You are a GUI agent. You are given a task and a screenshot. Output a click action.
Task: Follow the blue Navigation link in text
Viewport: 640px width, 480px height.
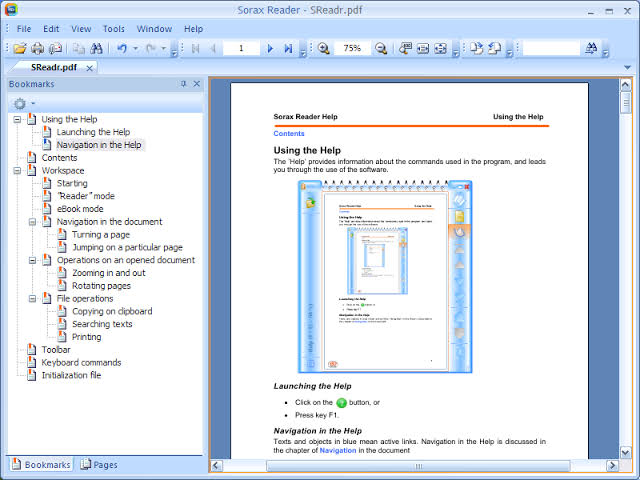pos(338,450)
